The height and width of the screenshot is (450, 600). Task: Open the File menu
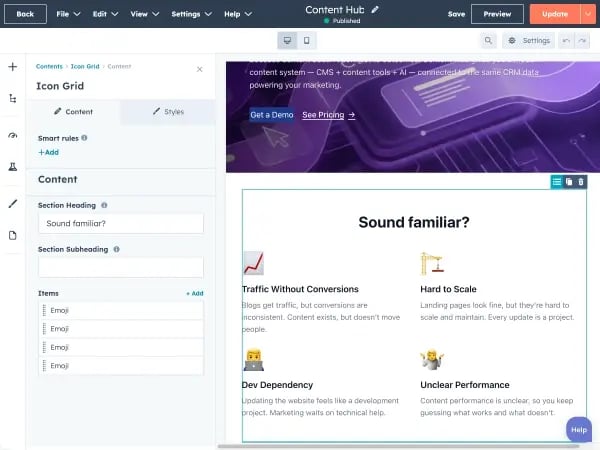pyautogui.click(x=68, y=14)
